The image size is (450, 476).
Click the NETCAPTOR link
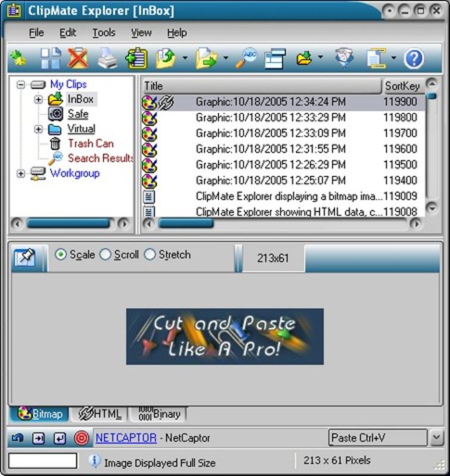pyautogui.click(x=126, y=438)
